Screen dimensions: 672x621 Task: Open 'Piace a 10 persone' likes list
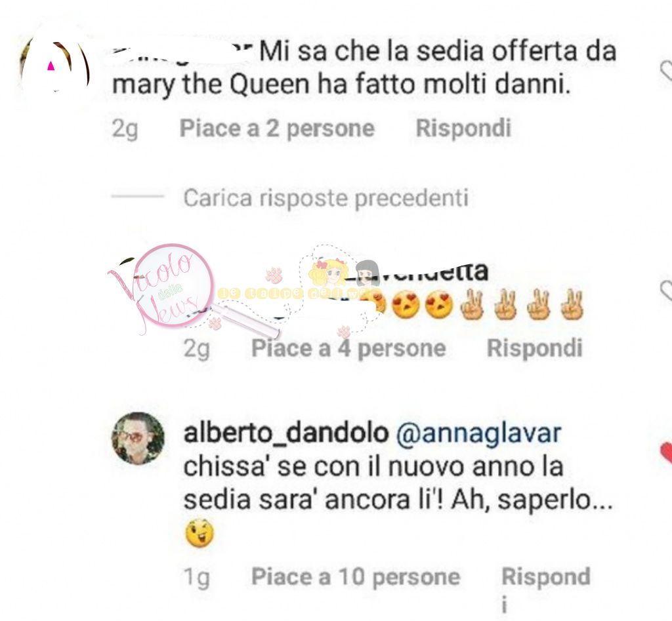coord(355,576)
